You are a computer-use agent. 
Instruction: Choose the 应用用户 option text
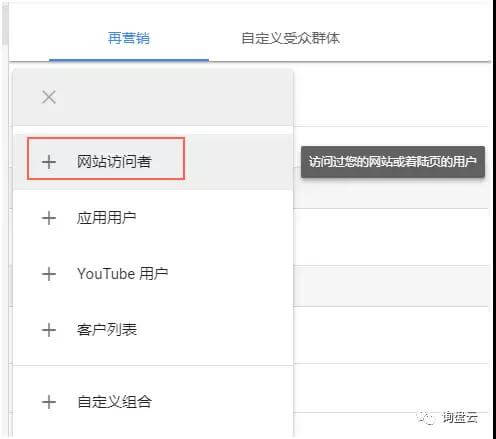click(106, 218)
